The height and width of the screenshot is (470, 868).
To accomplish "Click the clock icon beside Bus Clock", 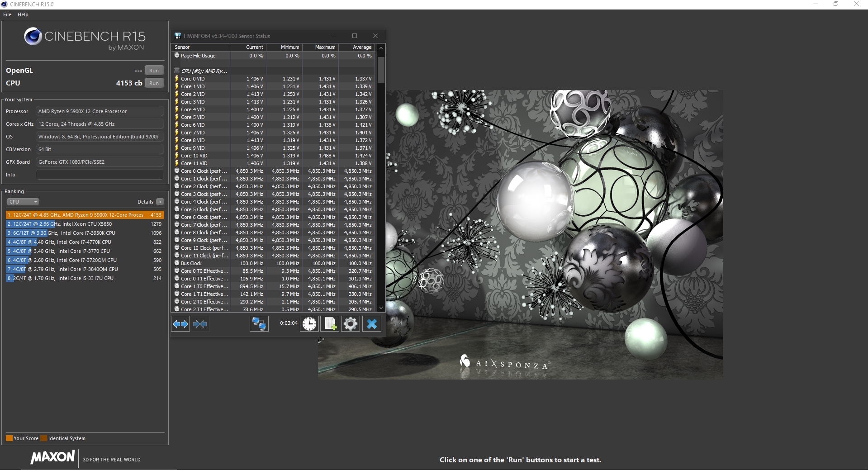I will point(177,263).
